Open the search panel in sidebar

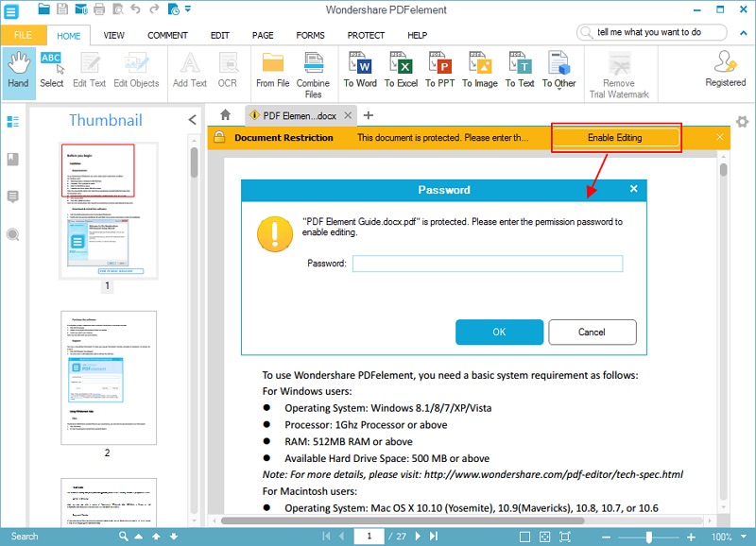[13, 234]
